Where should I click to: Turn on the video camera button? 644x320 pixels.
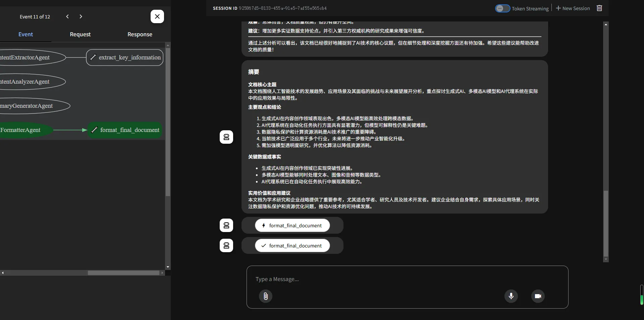coord(538,296)
